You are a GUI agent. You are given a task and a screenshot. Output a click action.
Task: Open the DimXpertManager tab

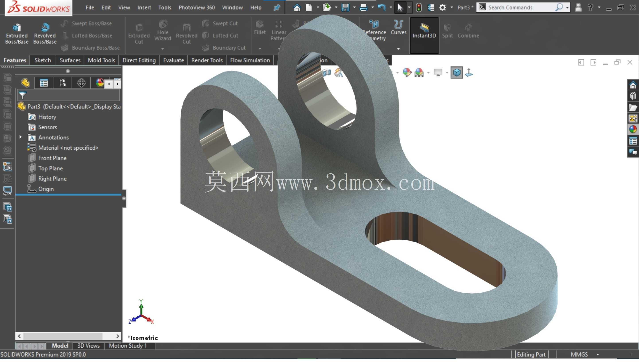tap(81, 83)
